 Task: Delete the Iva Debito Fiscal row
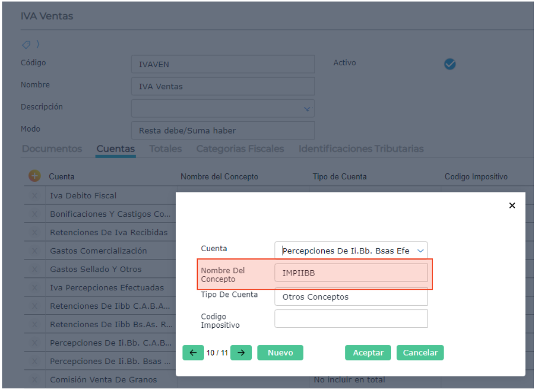coord(35,196)
